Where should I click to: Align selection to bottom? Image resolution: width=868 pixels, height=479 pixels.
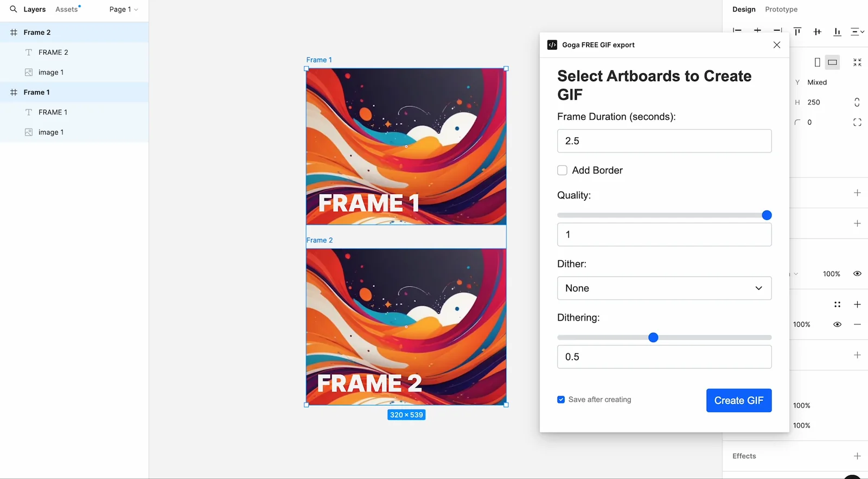pyautogui.click(x=837, y=31)
